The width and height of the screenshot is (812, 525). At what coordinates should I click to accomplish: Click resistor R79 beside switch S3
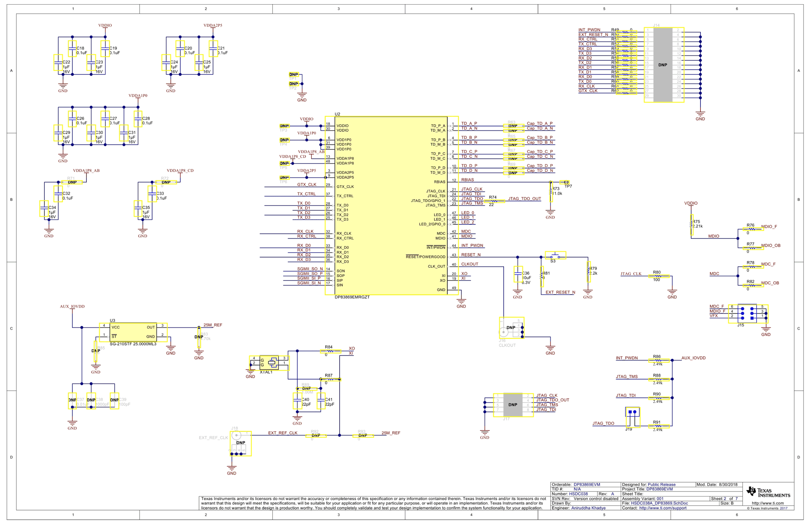point(588,271)
